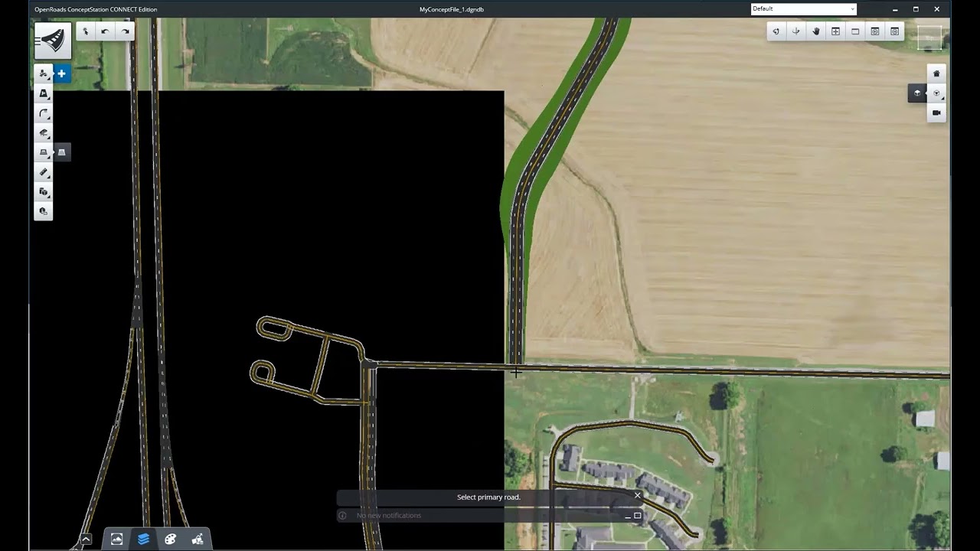
Task: Click the notifications info icon
Action: pyautogui.click(x=342, y=516)
